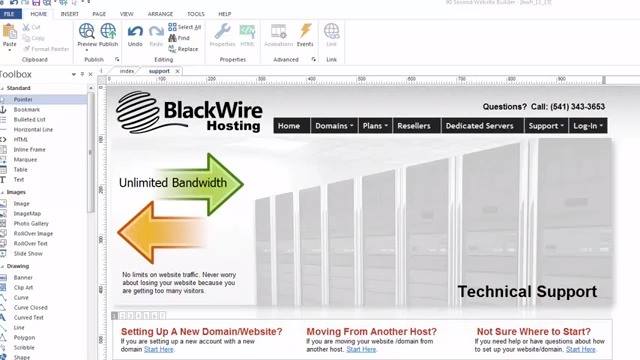Viewport: 640px width, 360px height.
Task: Select the Find binoculars tool
Action: coord(179,38)
